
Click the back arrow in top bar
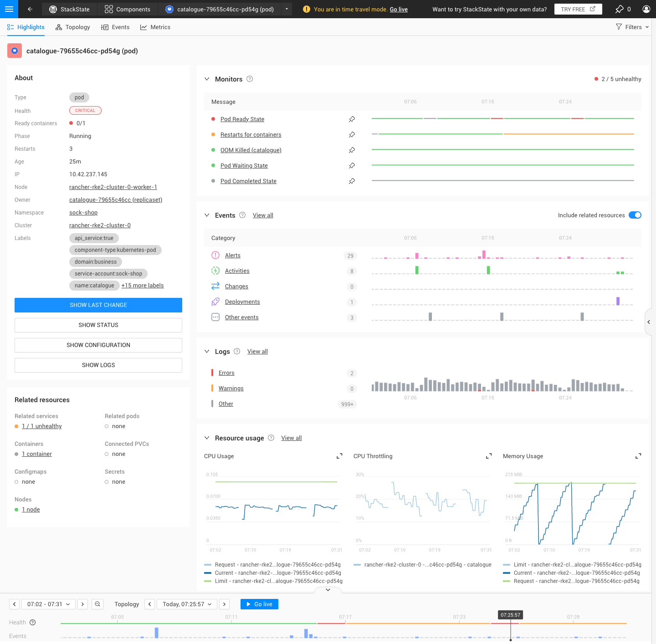pyautogui.click(x=30, y=9)
